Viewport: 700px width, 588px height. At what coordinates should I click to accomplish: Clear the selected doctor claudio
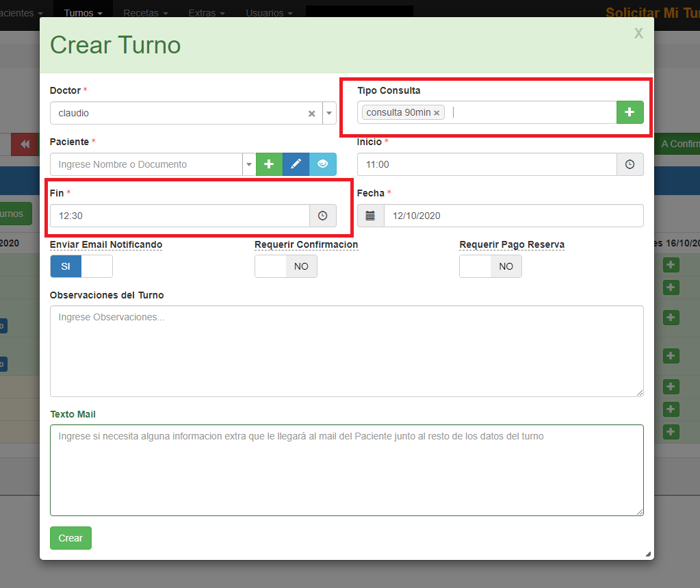tap(311, 114)
